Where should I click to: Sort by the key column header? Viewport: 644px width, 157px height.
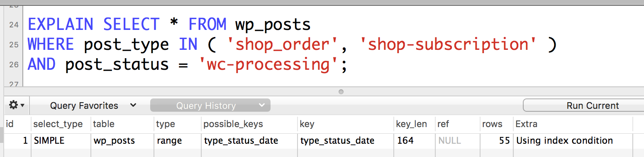pyautogui.click(x=345, y=124)
